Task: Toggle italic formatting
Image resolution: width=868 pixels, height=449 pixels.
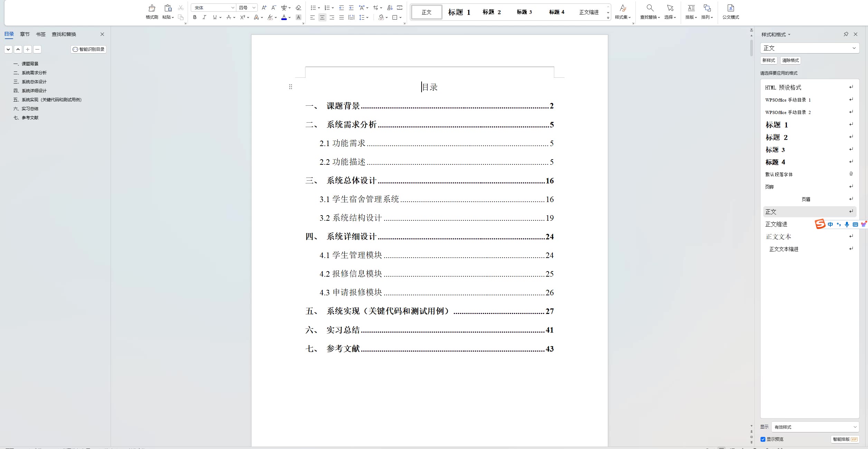Action: pos(204,17)
